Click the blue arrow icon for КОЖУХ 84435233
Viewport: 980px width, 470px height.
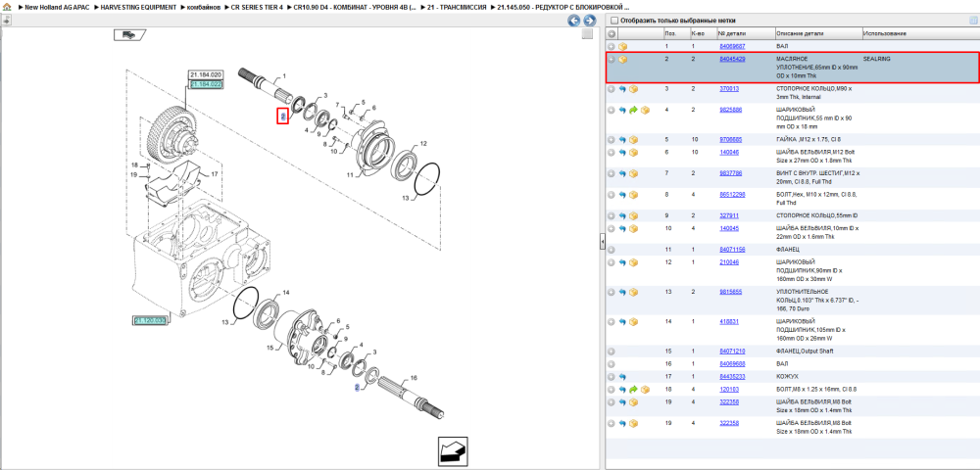coord(622,377)
